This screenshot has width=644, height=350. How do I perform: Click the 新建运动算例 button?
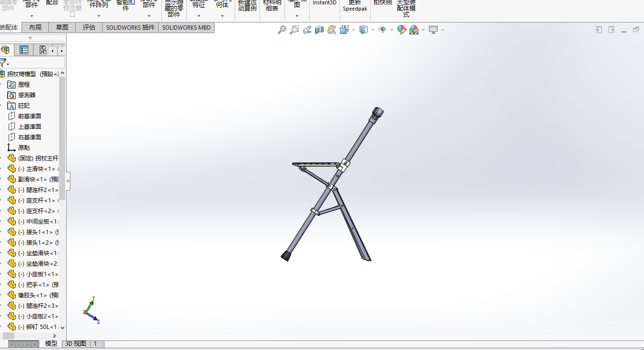pos(247,5)
